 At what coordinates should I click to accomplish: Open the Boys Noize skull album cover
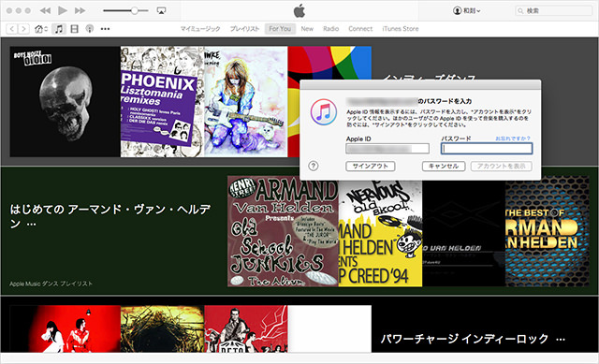[x=65, y=102]
